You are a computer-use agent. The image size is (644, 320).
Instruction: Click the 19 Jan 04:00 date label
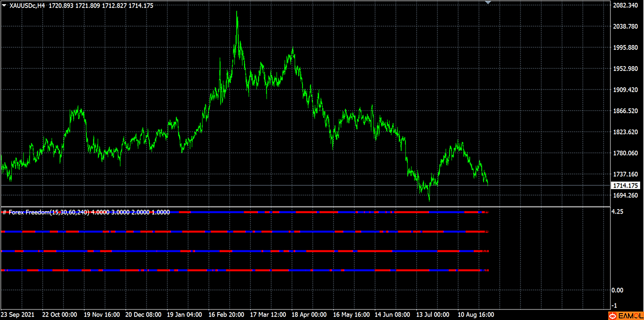pyautogui.click(x=184, y=314)
